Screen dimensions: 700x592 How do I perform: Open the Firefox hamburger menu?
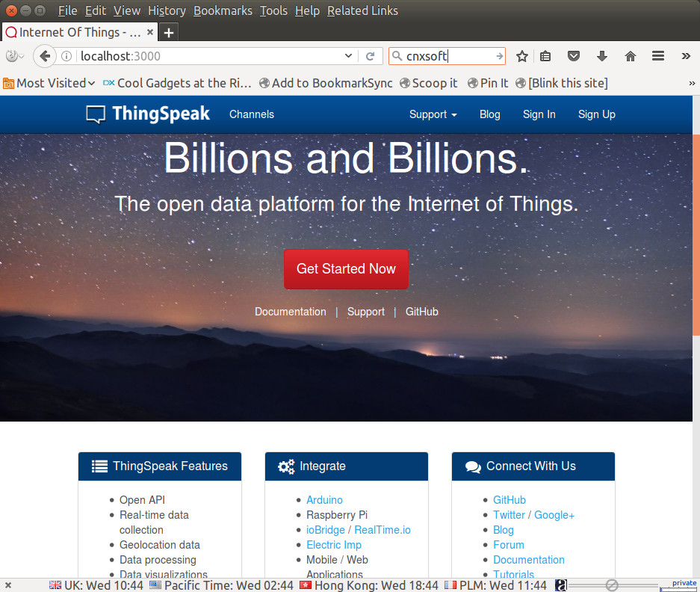pyautogui.click(x=658, y=56)
